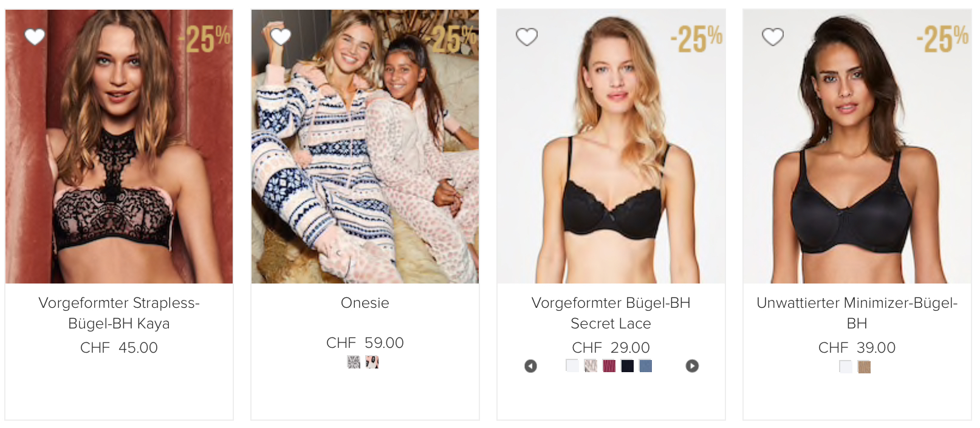The height and width of the screenshot is (428, 980).
Task: Choose white swatch for Secret Lace bra
Action: pos(572,365)
